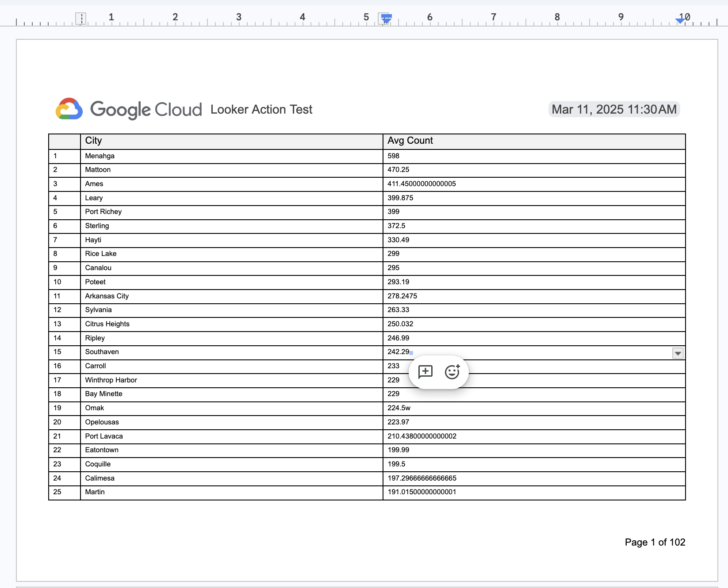The image size is (728, 588).
Task: Click the Ames city cell
Action: click(231, 184)
